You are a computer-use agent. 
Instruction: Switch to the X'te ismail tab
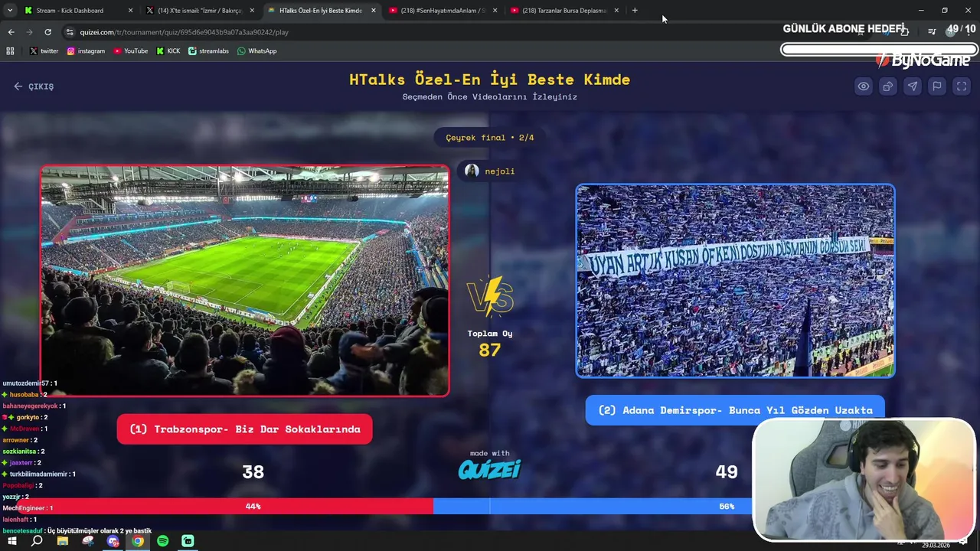tap(201, 11)
